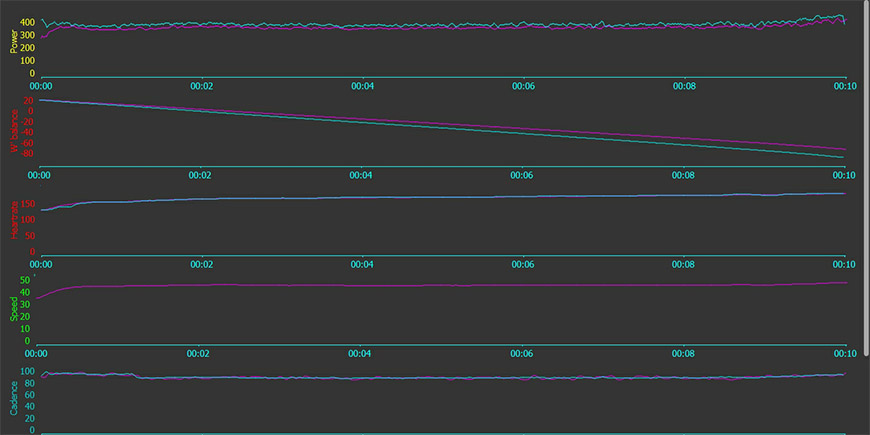Screen dimensions: 870x435
Task: Select the 00:00 marker under the Speed chart
Action: pos(38,353)
